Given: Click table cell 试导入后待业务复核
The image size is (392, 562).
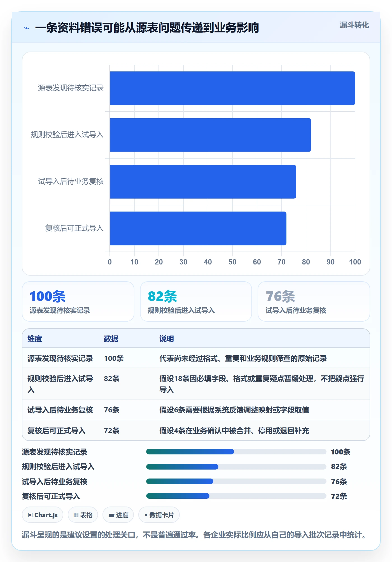Looking at the screenshot, I should point(60,410).
